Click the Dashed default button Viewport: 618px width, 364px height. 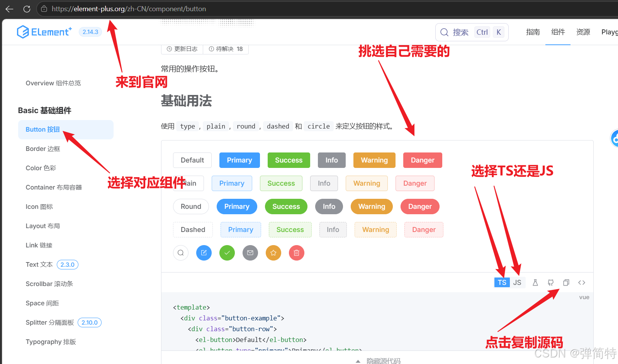tap(193, 230)
